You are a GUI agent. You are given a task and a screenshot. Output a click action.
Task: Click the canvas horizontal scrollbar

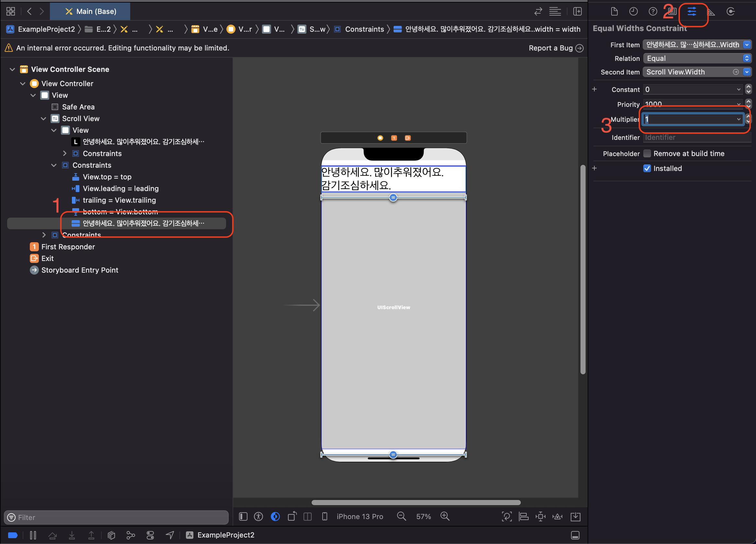(416, 502)
